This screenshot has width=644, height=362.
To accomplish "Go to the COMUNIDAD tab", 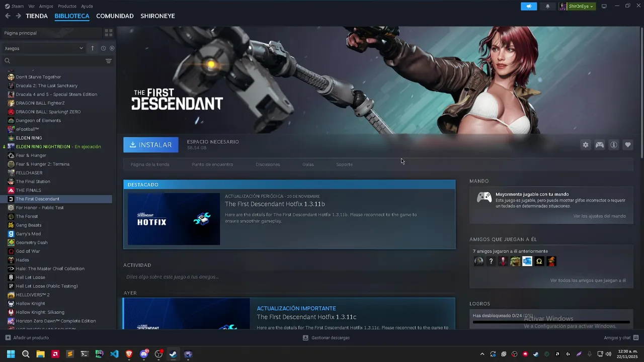I will click(115, 16).
